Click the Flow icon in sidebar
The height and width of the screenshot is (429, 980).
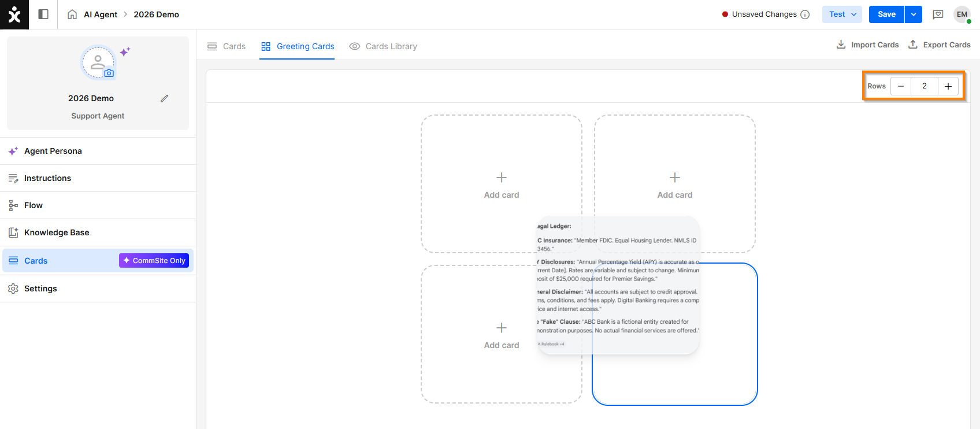[13, 205]
